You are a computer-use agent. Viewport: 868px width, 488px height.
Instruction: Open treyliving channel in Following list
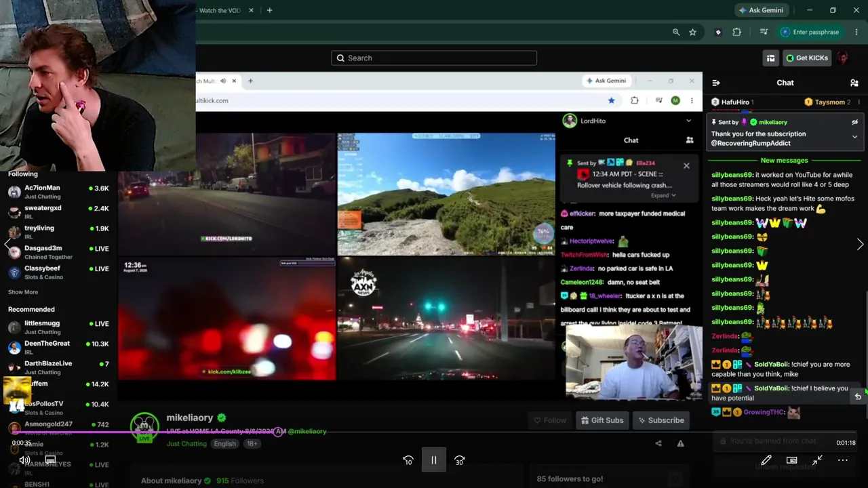point(58,232)
